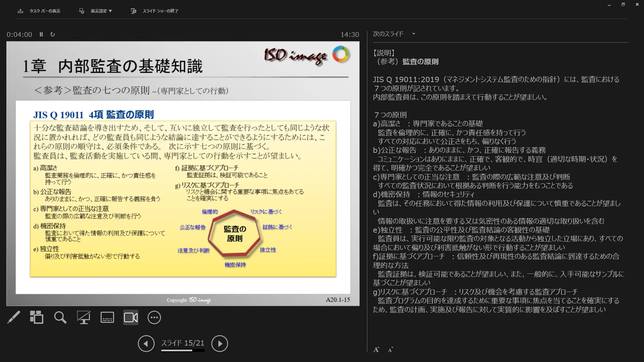Activate the zoom magnifier tool
644x362 pixels.
60,317
